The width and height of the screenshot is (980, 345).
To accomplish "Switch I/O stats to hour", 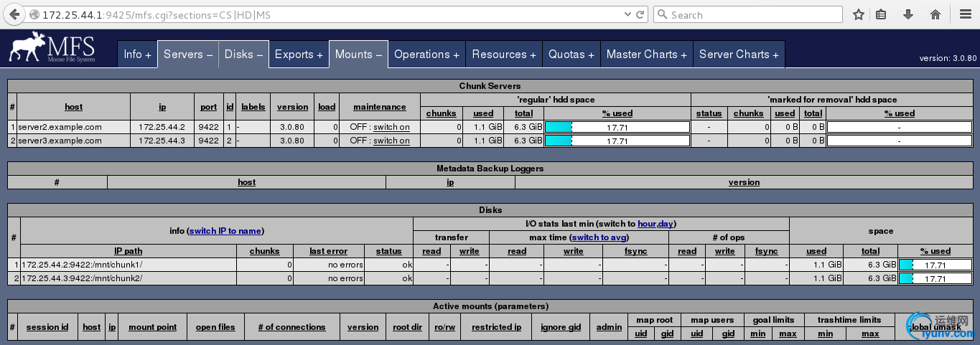I will click(646, 224).
